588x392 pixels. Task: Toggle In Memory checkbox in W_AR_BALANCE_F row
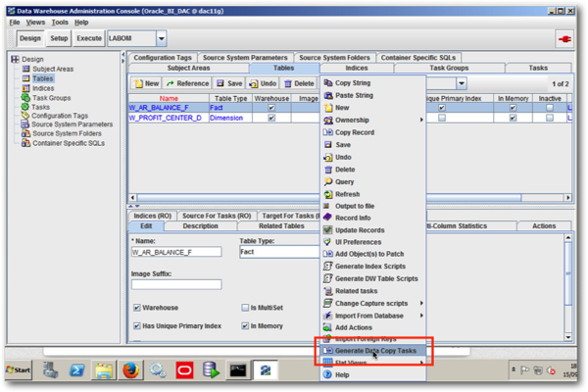[x=513, y=108]
